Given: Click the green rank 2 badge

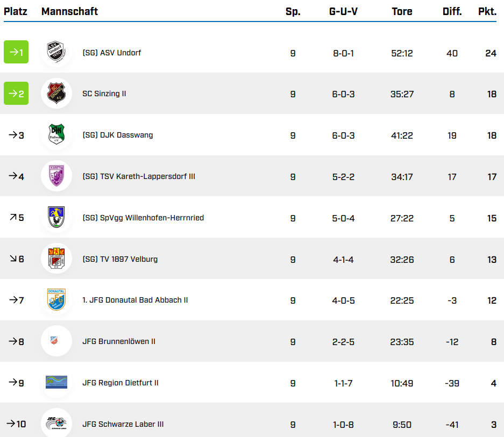Looking at the screenshot, I should point(16,94).
